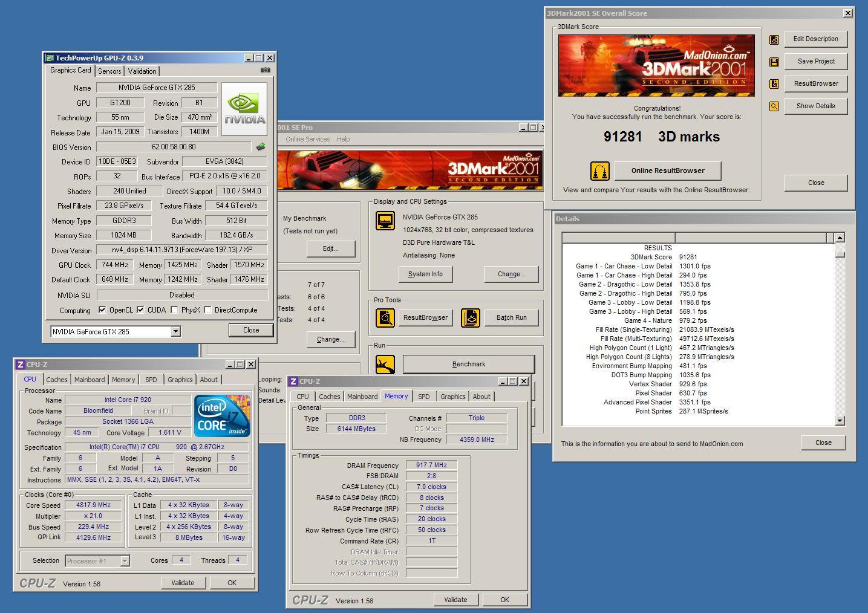Click the Batch Run icon in Pro Tools
Viewport: 868px width, 613px height.
click(471, 317)
